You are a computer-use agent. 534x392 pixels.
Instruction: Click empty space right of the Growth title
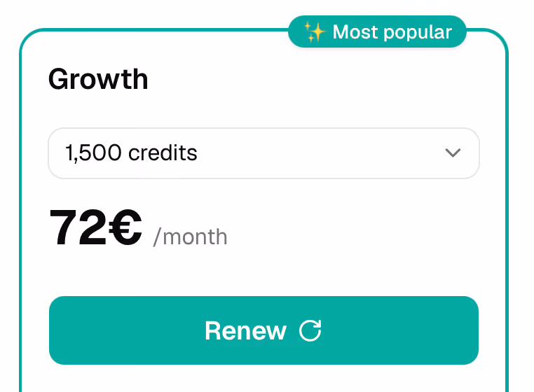(x=306, y=79)
